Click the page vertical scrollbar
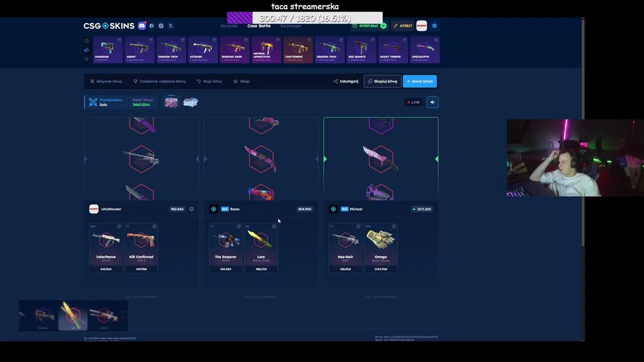The height and width of the screenshot is (362, 644). [x=583, y=132]
